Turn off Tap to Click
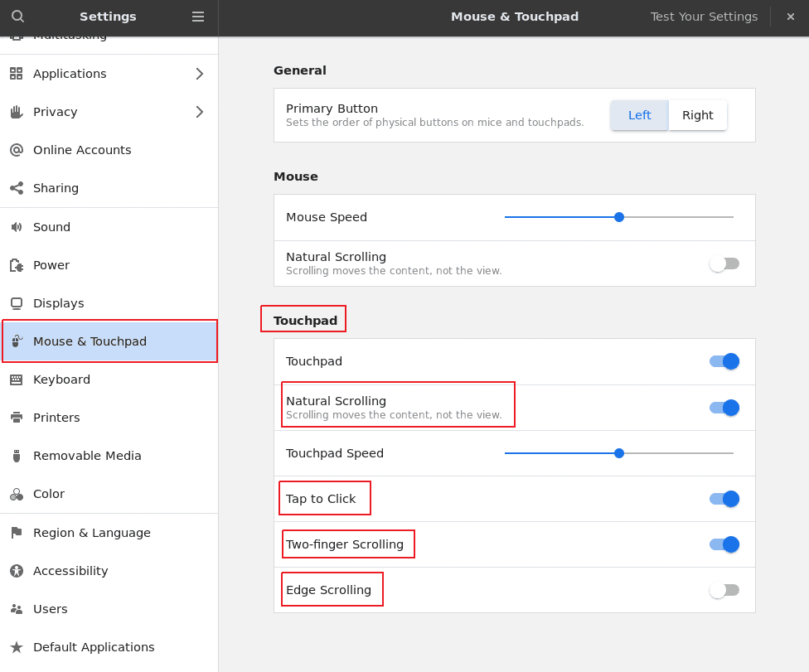 (x=724, y=499)
